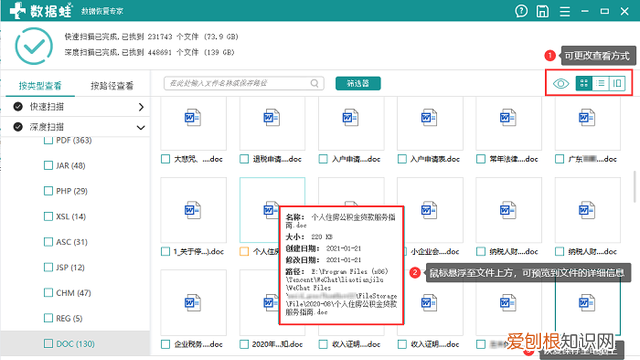
Task: Tick the REG (5) type checkbox
Action: (x=48, y=318)
